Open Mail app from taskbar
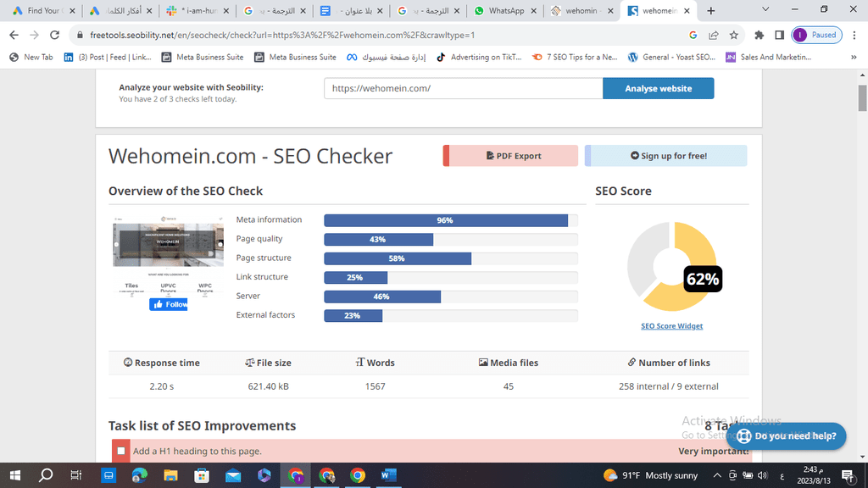Viewport: 868px width, 488px height. [233, 475]
